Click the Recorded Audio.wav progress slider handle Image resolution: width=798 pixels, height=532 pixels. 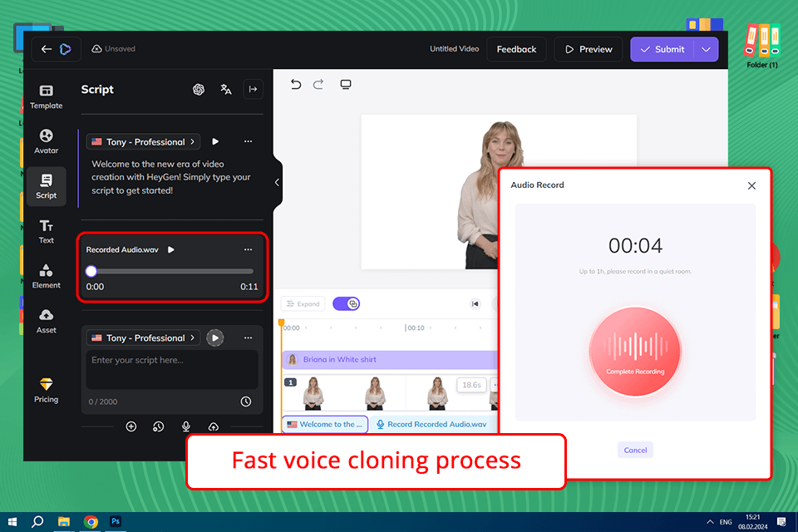coord(91,271)
